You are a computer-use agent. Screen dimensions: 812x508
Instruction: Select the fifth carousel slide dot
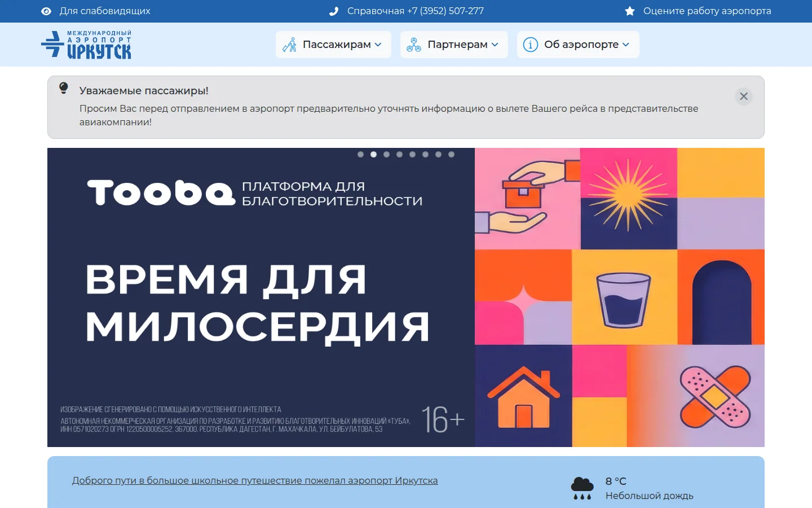[412, 154]
